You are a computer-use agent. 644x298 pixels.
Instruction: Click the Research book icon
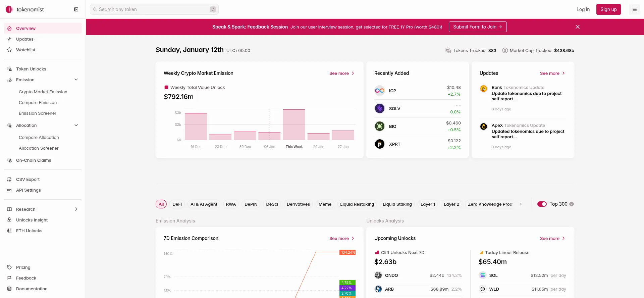coord(9,209)
